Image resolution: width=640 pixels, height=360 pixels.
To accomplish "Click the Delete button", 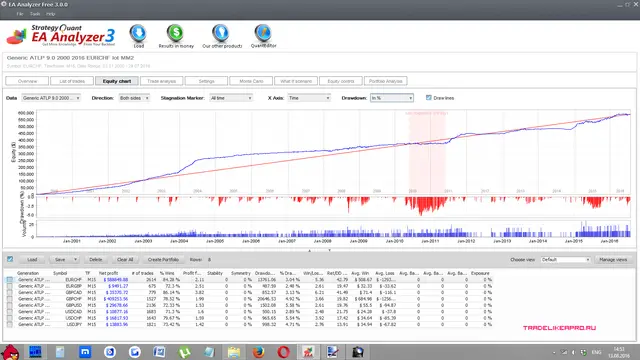I will point(96,260).
